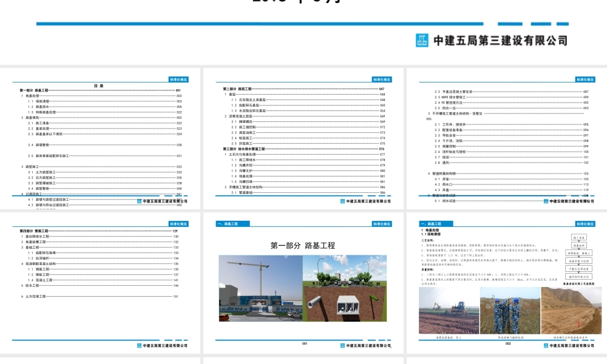
Task: Select contents row 2.4 路堤整修
Action: (104, 145)
